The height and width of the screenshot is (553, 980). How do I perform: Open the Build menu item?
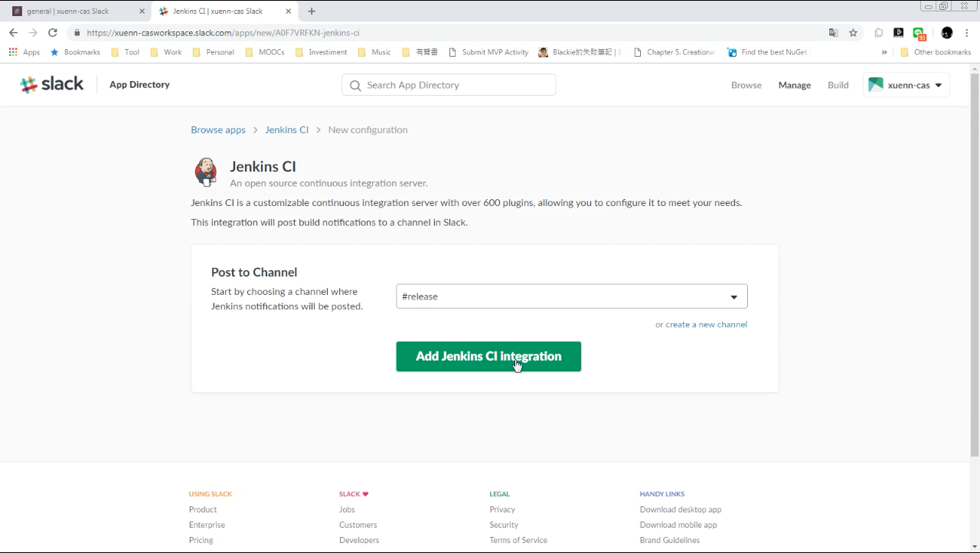coord(838,85)
